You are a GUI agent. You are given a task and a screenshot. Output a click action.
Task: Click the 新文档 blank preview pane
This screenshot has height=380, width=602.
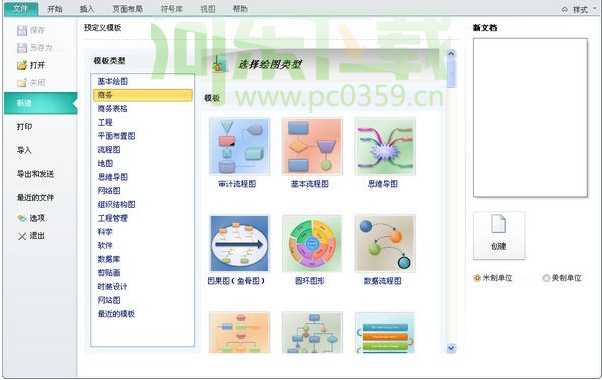click(530, 117)
